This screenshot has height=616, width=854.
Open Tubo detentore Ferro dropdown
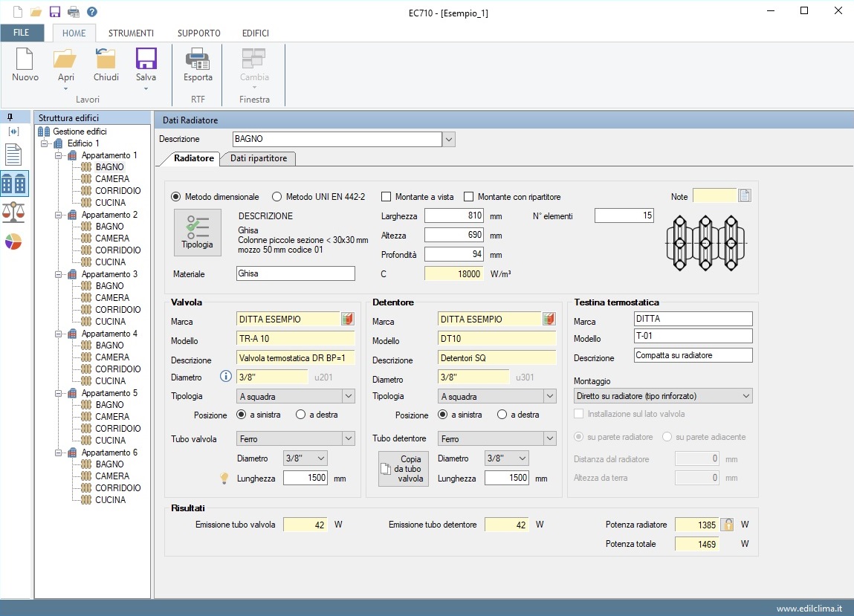click(x=550, y=438)
